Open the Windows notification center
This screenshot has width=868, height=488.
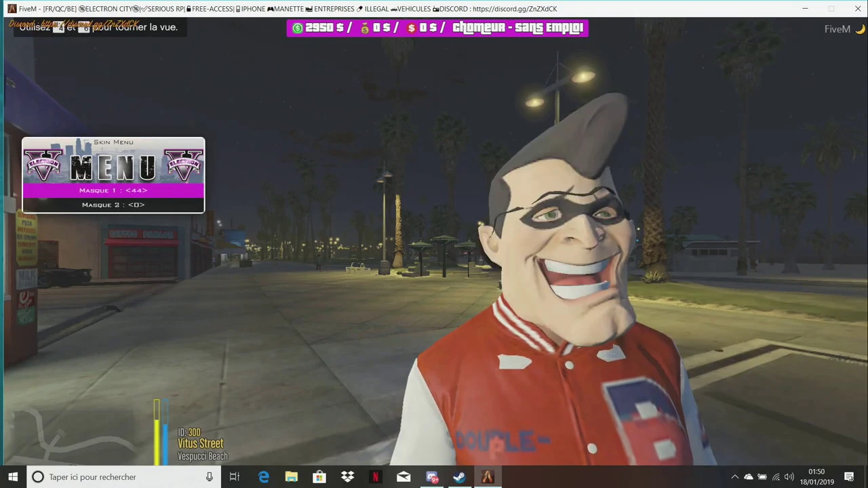coord(849,477)
